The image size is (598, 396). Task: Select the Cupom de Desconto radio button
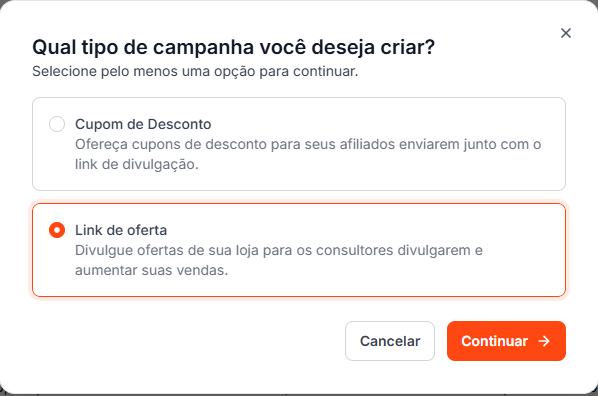[x=57, y=124]
